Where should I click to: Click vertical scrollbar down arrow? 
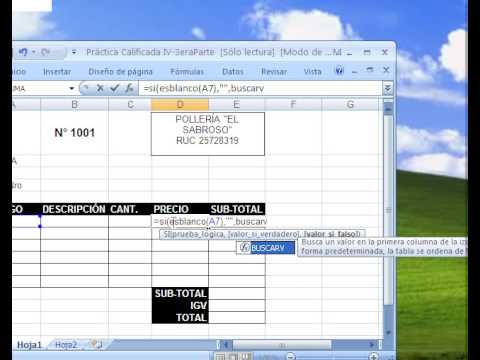[x=388, y=332]
